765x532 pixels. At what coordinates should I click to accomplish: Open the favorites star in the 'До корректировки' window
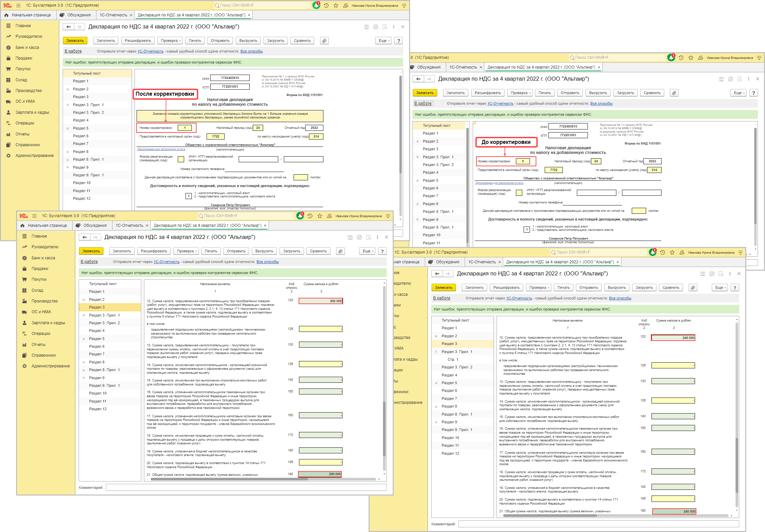click(691, 58)
